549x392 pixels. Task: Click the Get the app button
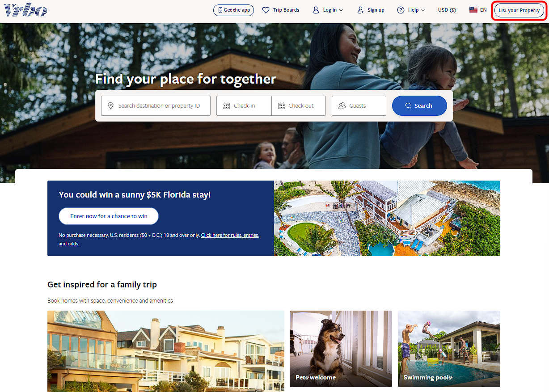click(233, 10)
